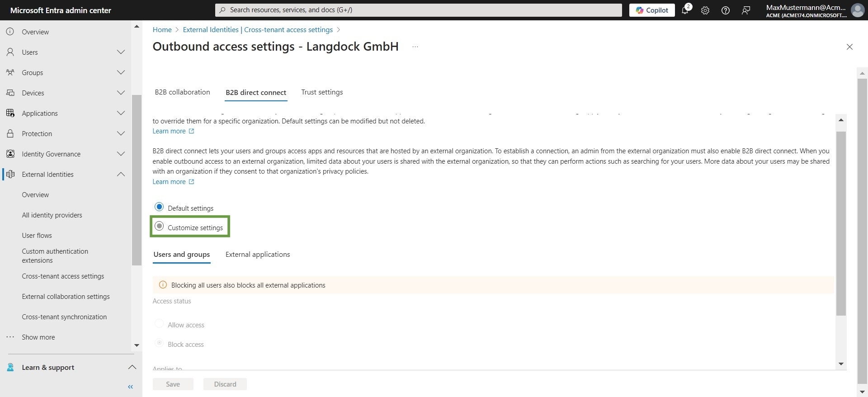
Task: Switch to the B2B collaboration tab
Action: pyautogui.click(x=182, y=92)
